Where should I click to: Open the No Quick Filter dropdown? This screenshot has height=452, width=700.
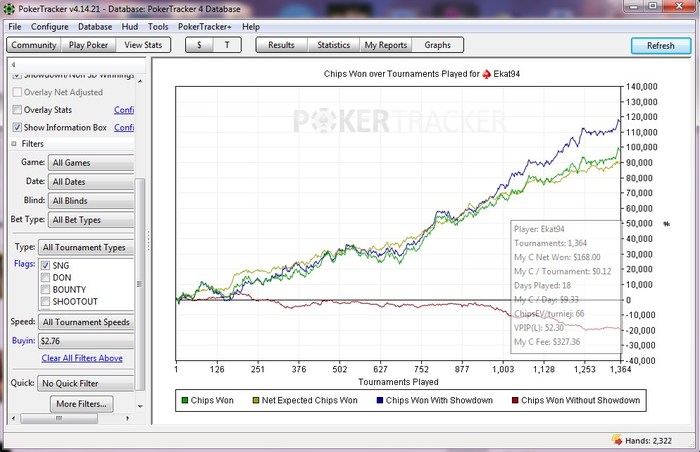(x=86, y=383)
